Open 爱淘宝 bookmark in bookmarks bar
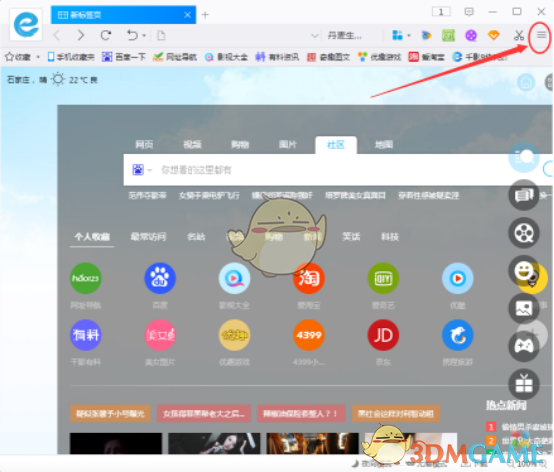Viewport: 554px width, 472px height. [x=426, y=57]
